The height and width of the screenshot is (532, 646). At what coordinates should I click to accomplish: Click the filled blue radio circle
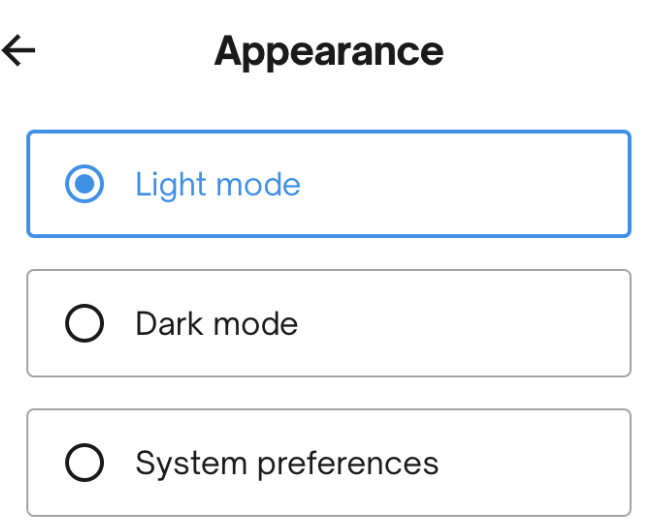pyautogui.click(x=84, y=185)
